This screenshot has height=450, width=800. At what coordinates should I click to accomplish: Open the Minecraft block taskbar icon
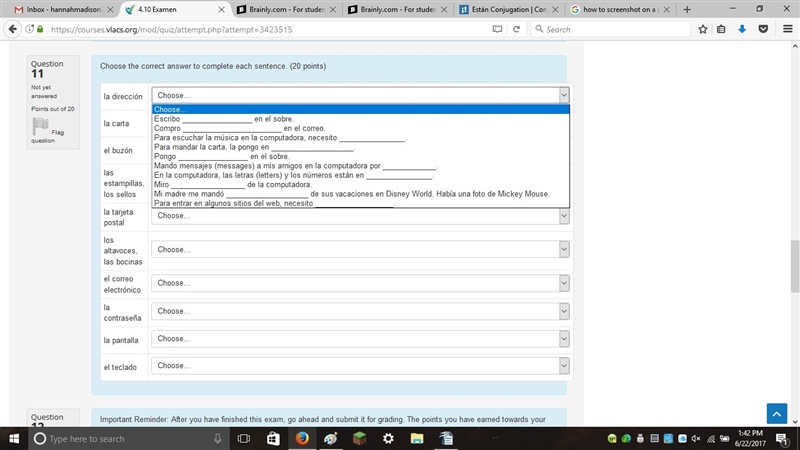(x=360, y=438)
